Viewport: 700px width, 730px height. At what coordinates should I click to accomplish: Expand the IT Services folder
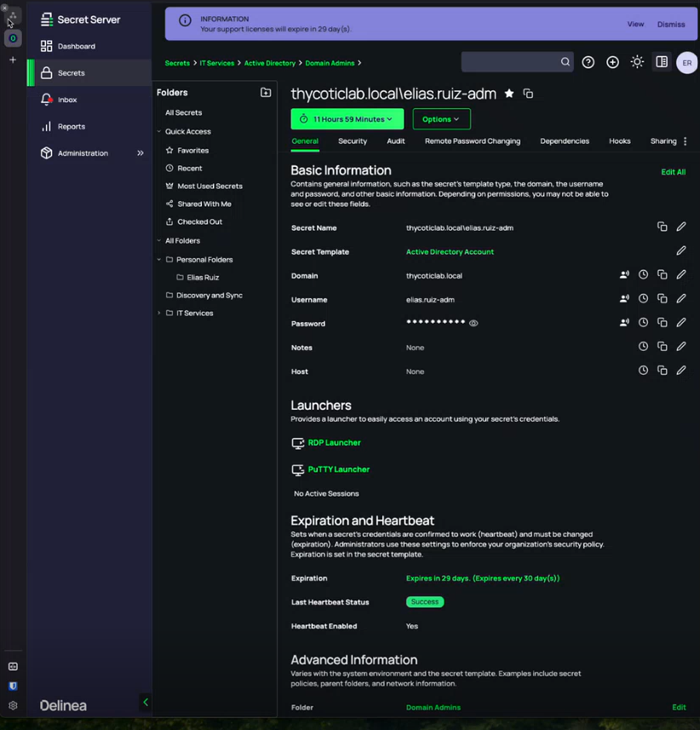pos(159,313)
